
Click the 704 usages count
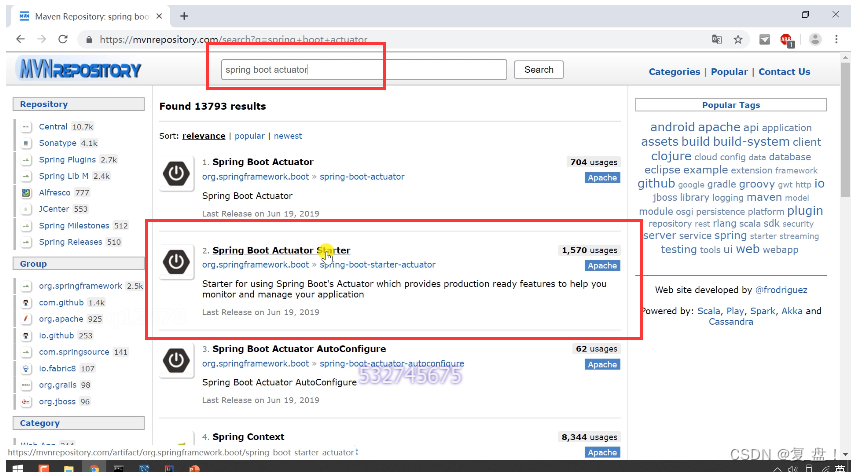click(593, 162)
